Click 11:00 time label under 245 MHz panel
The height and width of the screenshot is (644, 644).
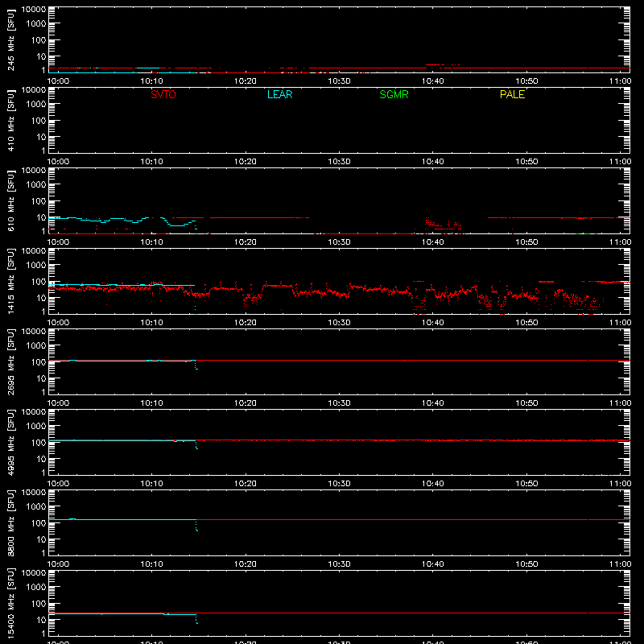[x=620, y=81]
